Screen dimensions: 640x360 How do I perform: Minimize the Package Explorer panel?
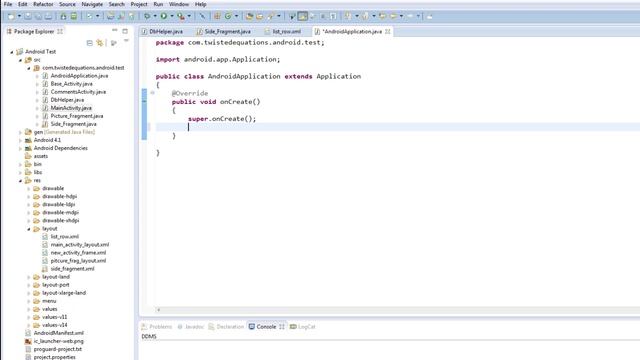pyautogui.click(x=115, y=31)
